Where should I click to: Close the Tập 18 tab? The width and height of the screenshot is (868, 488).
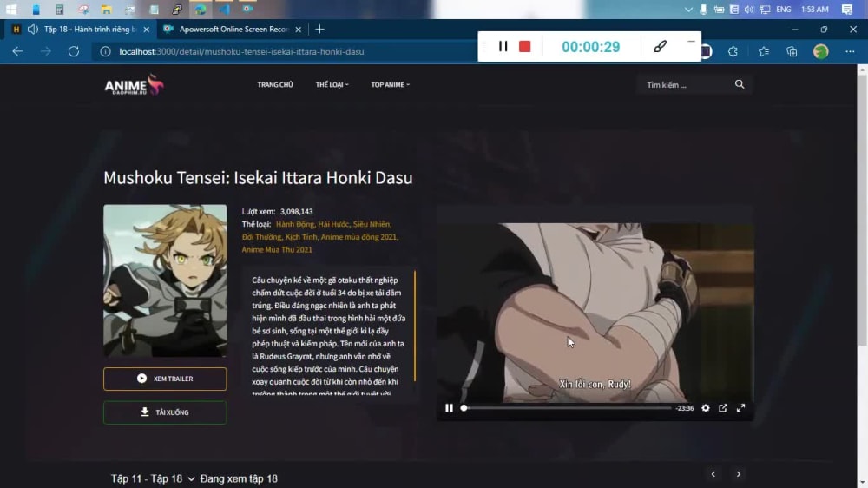point(146,30)
